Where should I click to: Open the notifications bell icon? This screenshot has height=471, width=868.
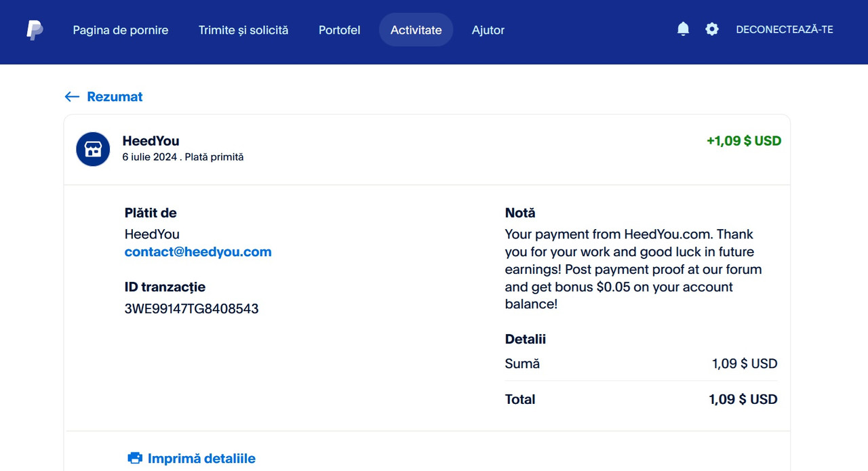tap(683, 29)
